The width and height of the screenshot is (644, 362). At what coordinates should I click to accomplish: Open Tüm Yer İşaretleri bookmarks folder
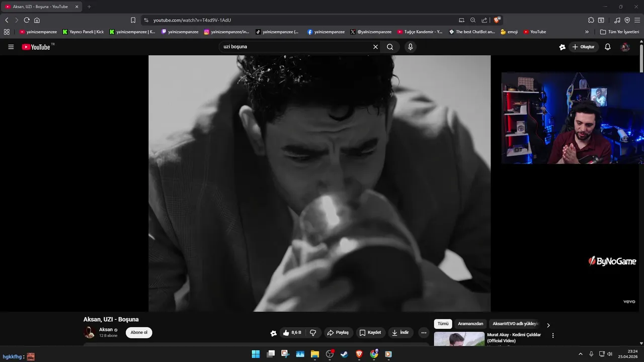619,32
